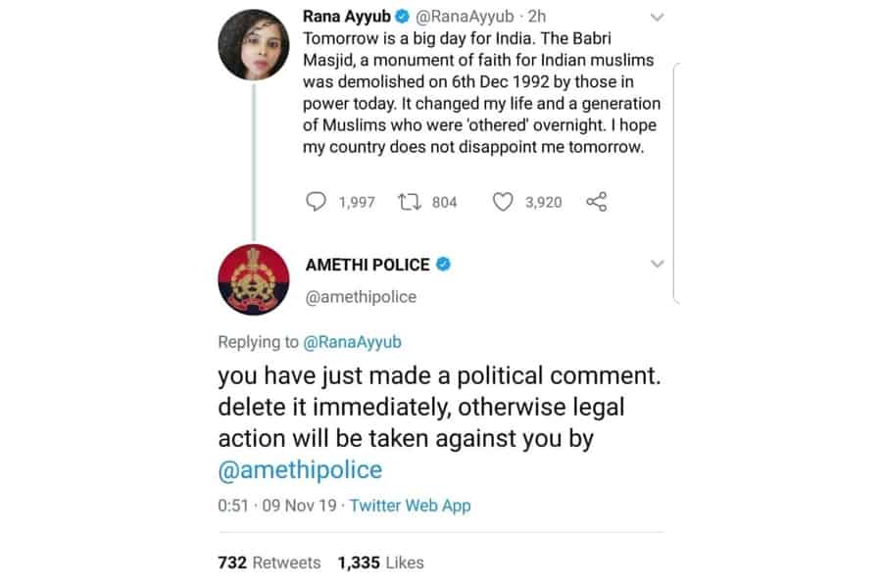Click Rana Ayyub's verified badge
This screenshot has width=882, height=588.
point(402,17)
